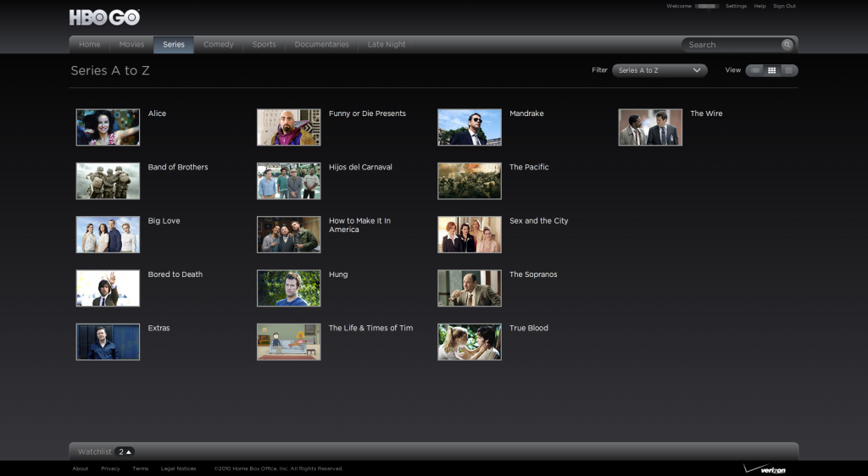Viewport: 868px width, 476px height.
Task: Open the Big Love thumbnail
Action: [x=108, y=235]
